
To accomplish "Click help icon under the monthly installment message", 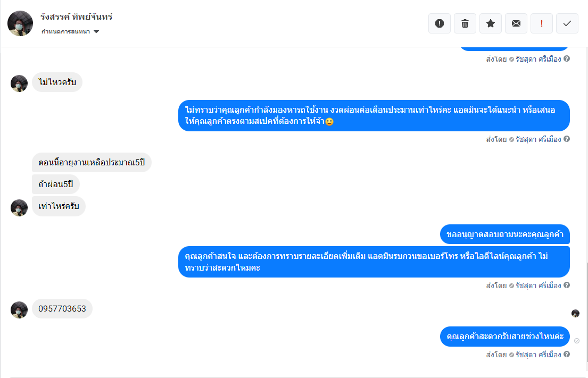I will [x=567, y=139].
